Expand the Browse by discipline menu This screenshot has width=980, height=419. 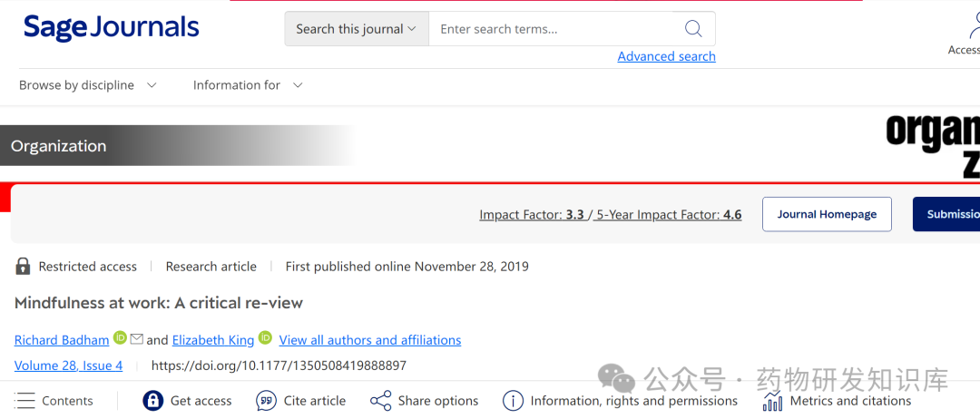[88, 85]
